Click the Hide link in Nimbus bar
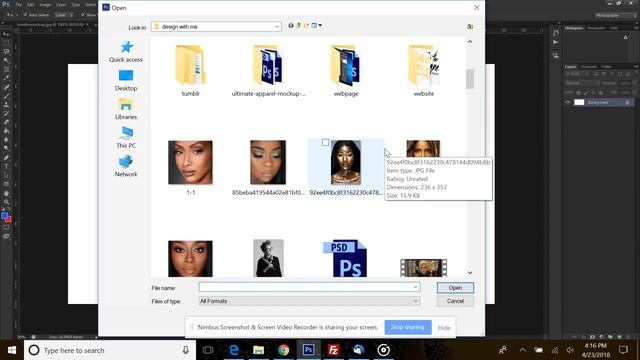The height and width of the screenshot is (360, 640). (444, 328)
